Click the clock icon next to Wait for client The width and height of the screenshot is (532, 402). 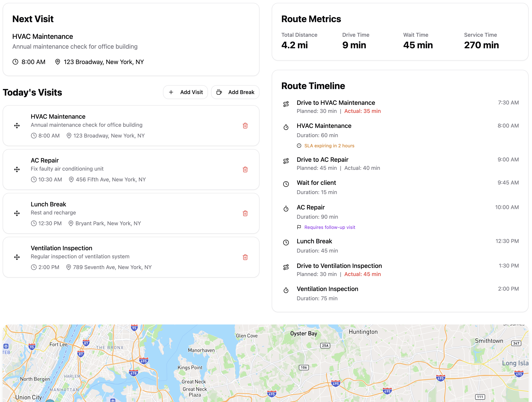286,184
